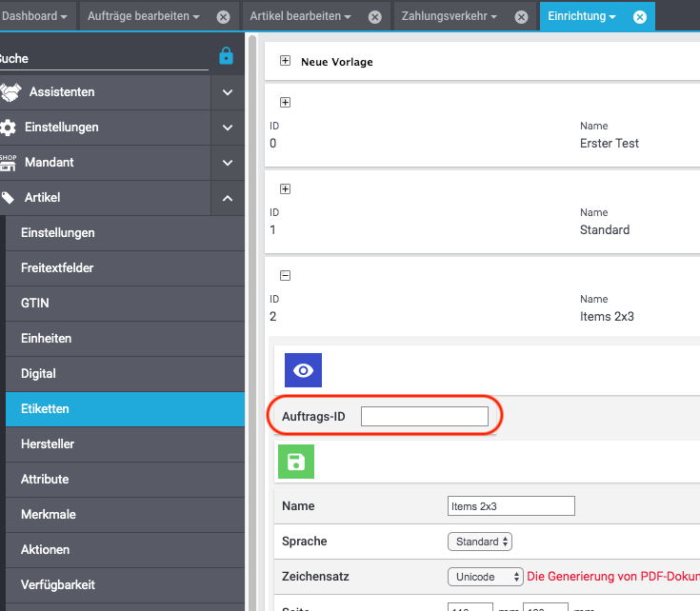Open Hersteller in the sidebar
700x611 pixels.
[48, 443]
